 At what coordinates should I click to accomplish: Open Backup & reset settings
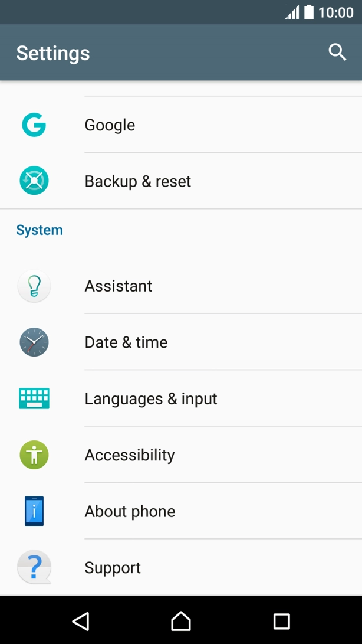pos(138,181)
